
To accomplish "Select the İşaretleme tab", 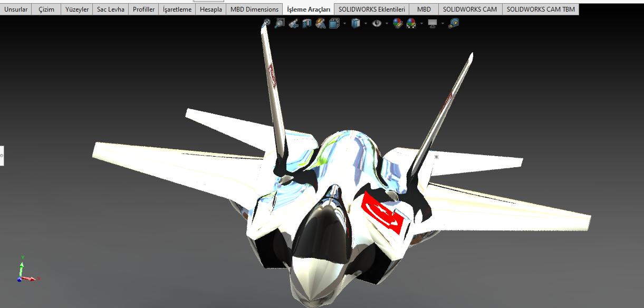I will (x=177, y=9).
